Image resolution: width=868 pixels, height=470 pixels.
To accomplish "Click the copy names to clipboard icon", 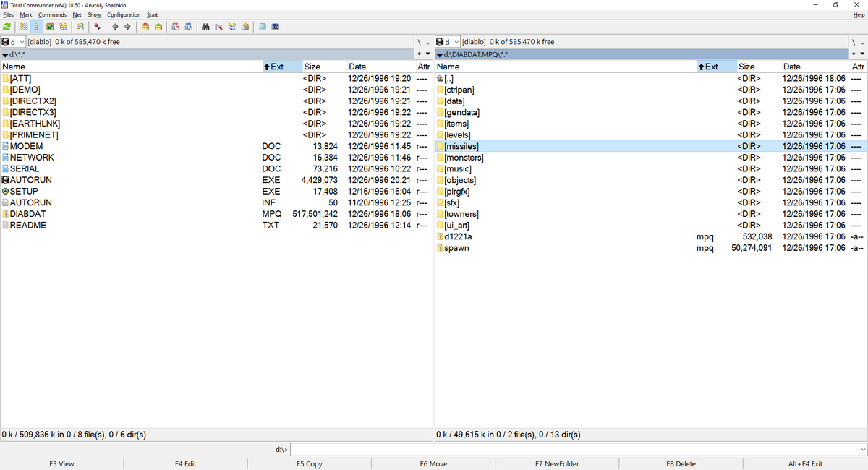I will pyautogui.click(x=244, y=27).
